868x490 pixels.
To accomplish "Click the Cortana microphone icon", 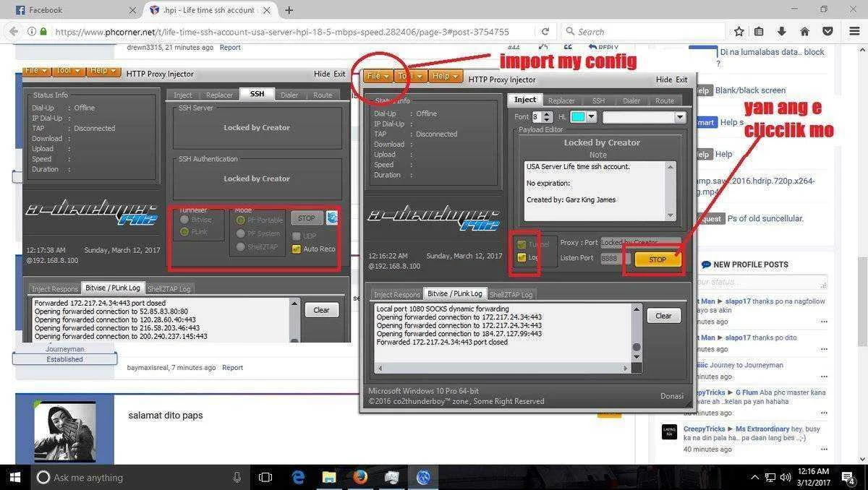I will point(237,477).
